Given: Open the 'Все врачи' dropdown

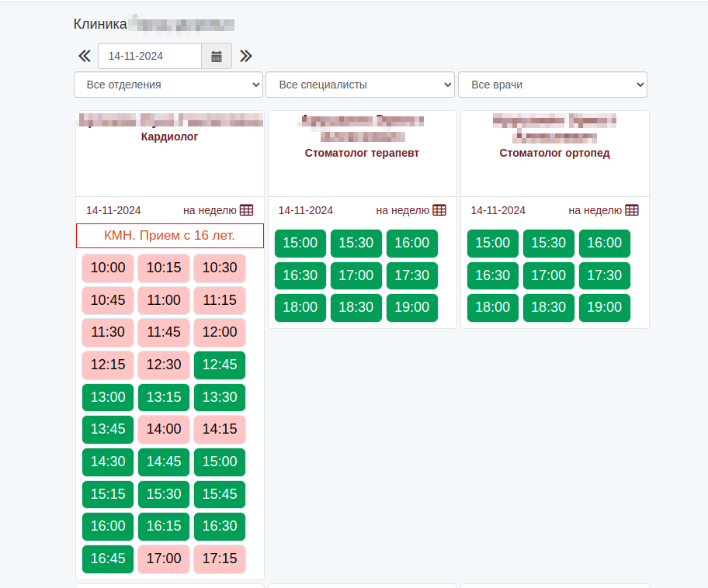Looking at the screenshot, I should point(553,85).
